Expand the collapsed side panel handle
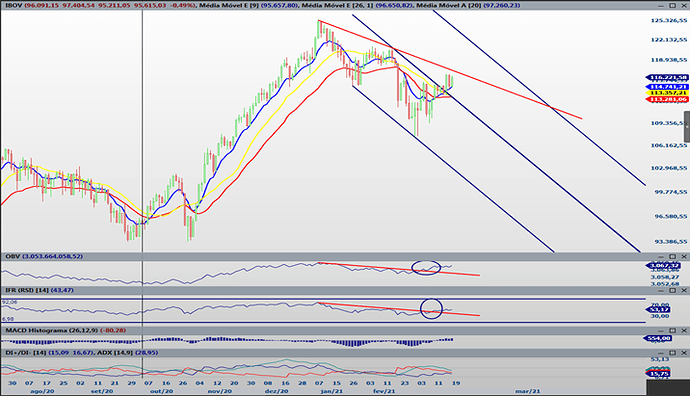Screen dimensions: 690x396 coord(687,127)
